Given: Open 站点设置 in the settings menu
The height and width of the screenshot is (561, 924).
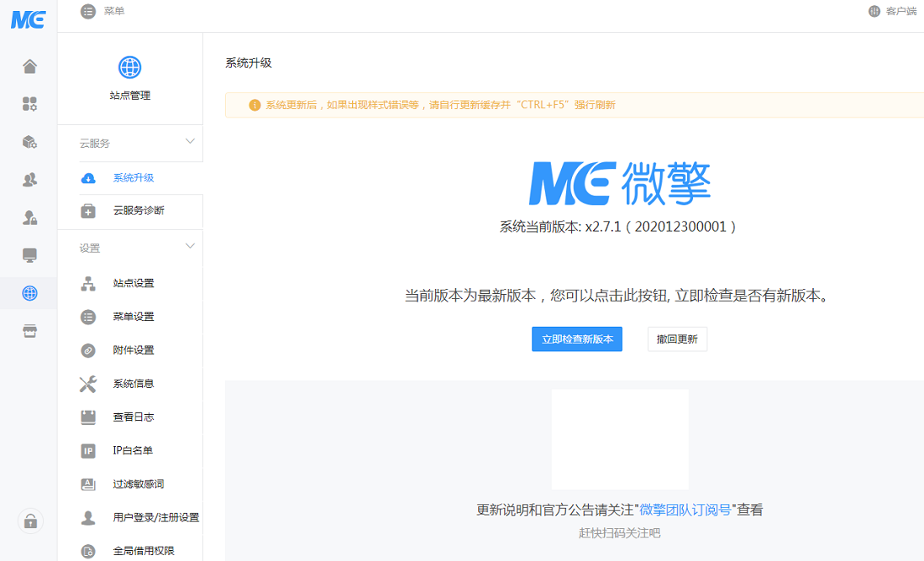Looking at the screenshot, I should (133, 283).
